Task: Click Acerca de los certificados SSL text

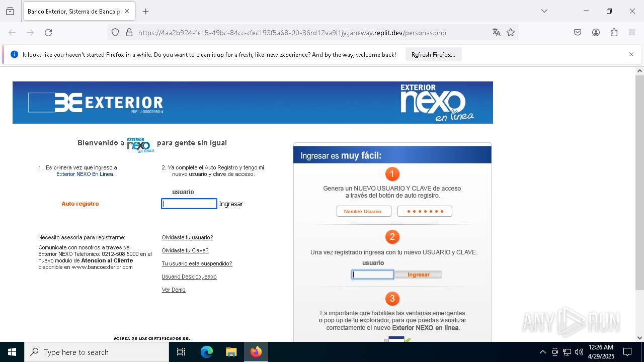Action: pos(152,339)
